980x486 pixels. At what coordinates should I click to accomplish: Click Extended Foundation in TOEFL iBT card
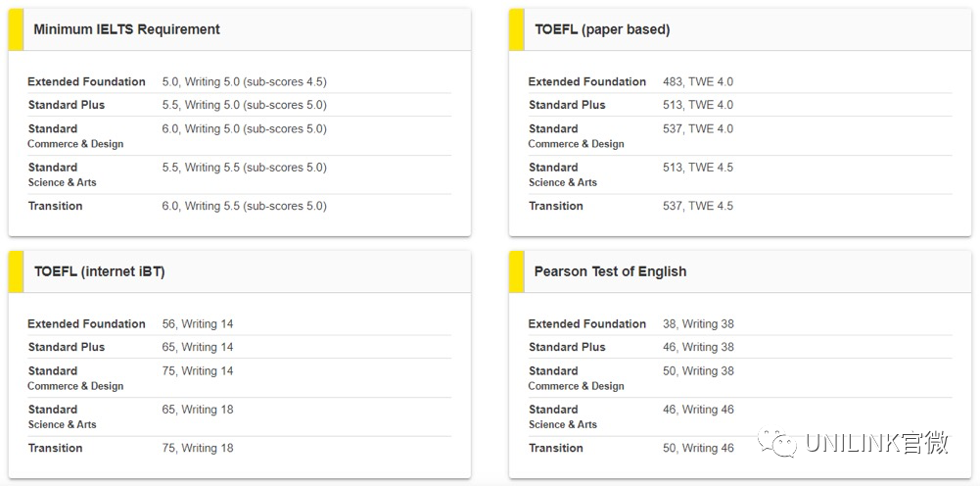click(86, 324)
